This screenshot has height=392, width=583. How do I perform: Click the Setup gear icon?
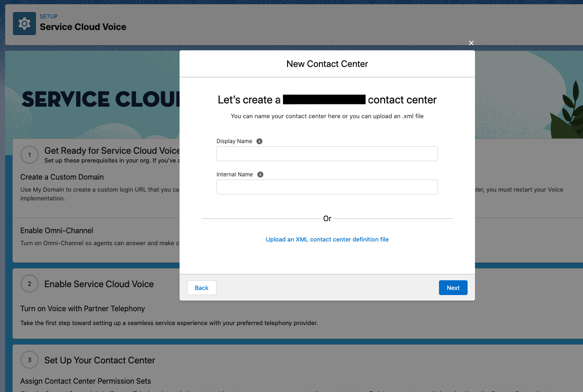click(x=24, y=24)
